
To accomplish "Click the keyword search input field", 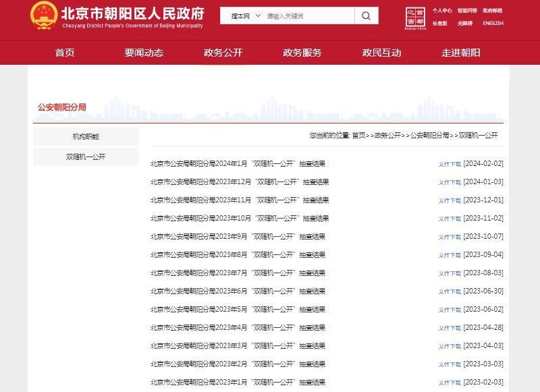I will point(307,16).
